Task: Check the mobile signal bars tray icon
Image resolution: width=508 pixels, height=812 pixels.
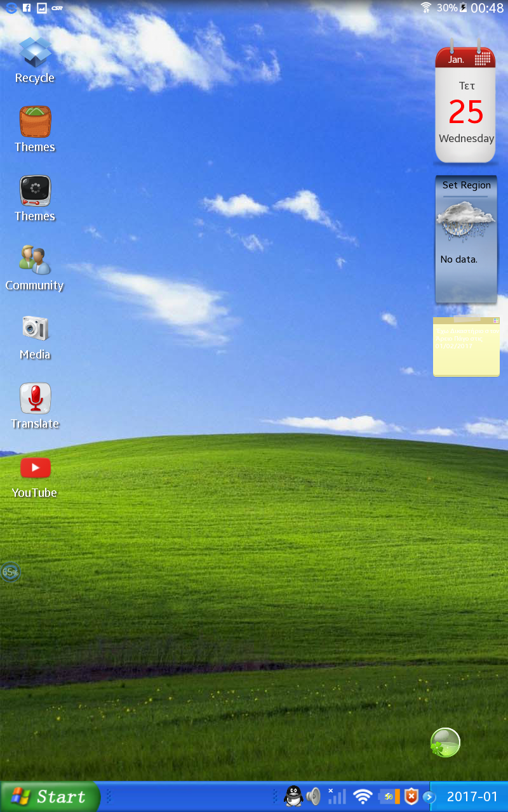Action: tap(337, 796)
